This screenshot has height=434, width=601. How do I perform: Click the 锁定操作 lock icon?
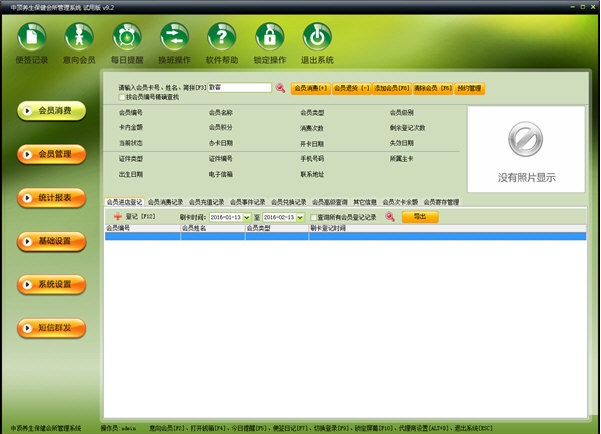coord(269,37)
